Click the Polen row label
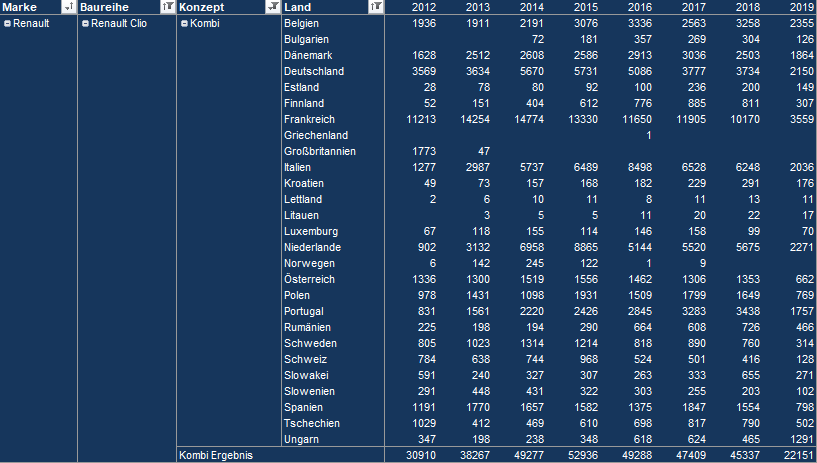This screenshot has width=817, height=463. [x=297, y=295]
